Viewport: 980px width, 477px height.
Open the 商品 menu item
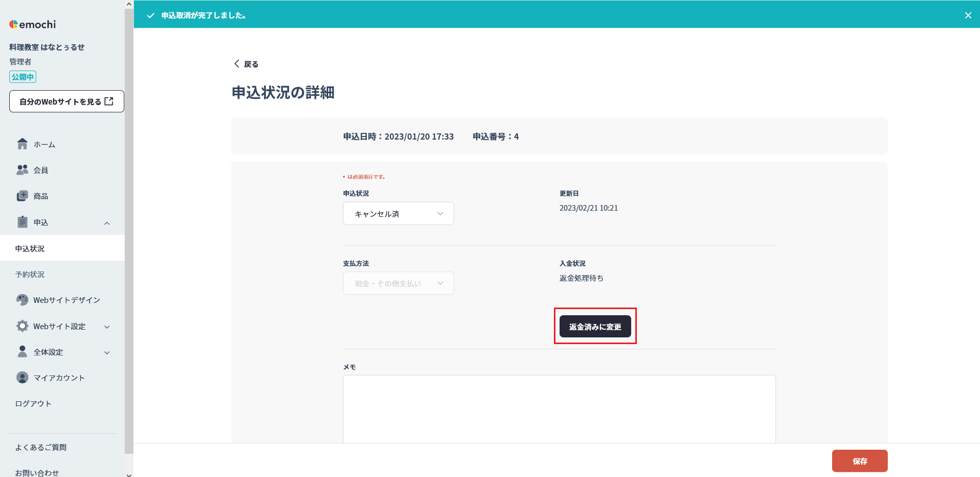[x=62, y=196]
